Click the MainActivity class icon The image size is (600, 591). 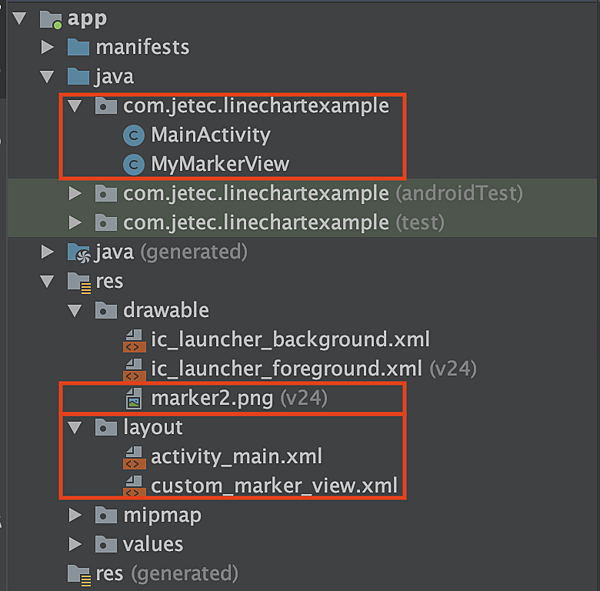134,135
